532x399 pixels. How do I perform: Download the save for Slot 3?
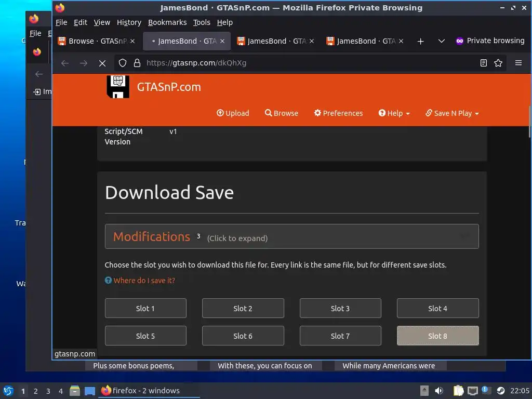[x=340, y=308]
